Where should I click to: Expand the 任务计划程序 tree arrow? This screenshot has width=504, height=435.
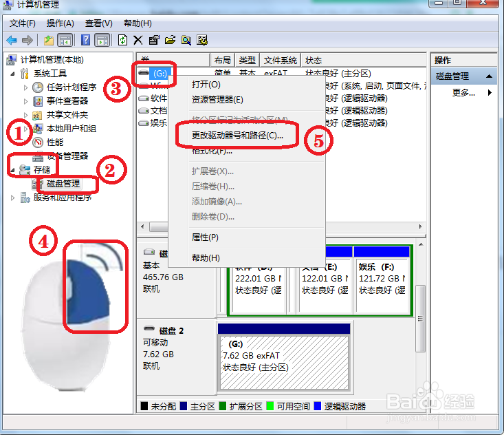point(25,87)
